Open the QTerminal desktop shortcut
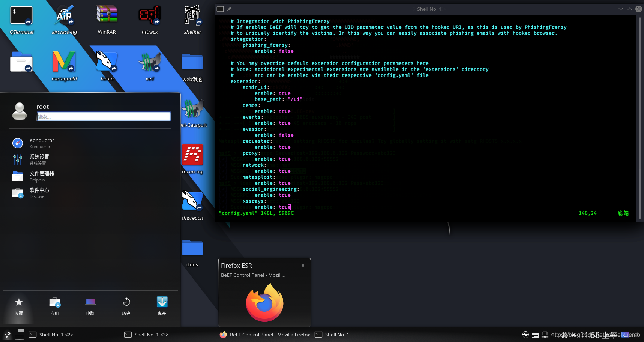 [x=21, y=19]
